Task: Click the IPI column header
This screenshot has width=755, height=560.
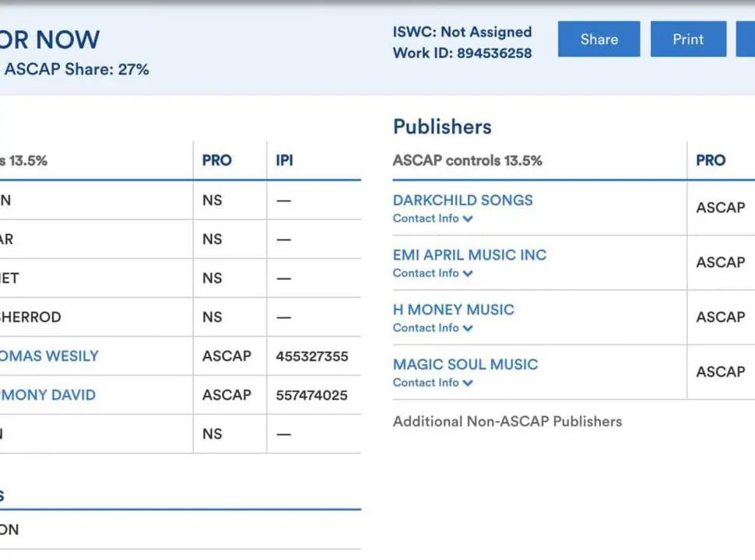Action: 284,160
